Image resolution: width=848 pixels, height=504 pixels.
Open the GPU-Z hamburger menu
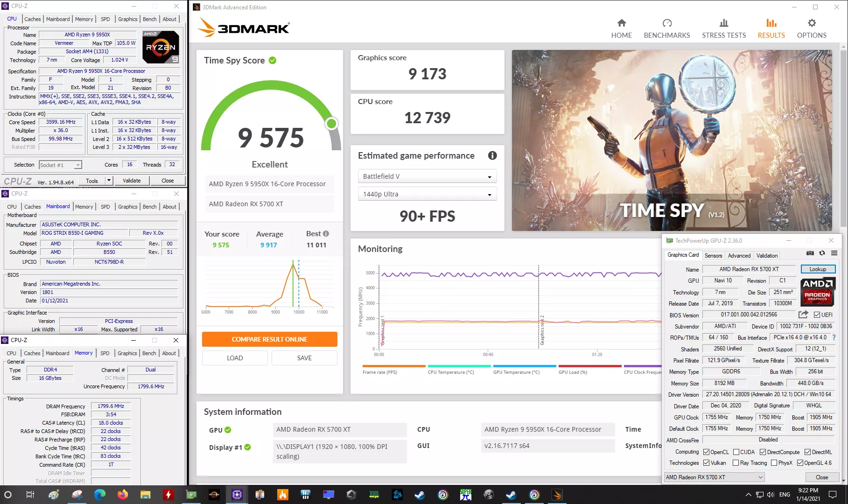click(x=834, y=253)
